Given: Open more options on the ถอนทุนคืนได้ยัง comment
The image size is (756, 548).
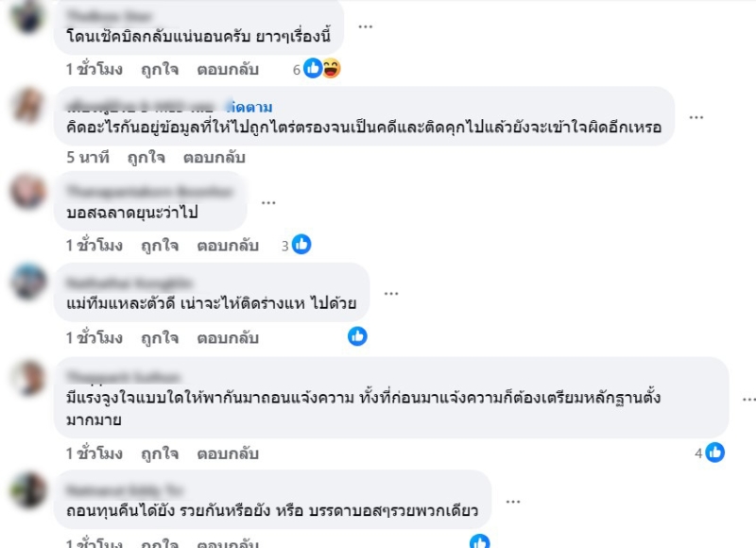Looking at the screenshot, I should click(x=513, y=502).
